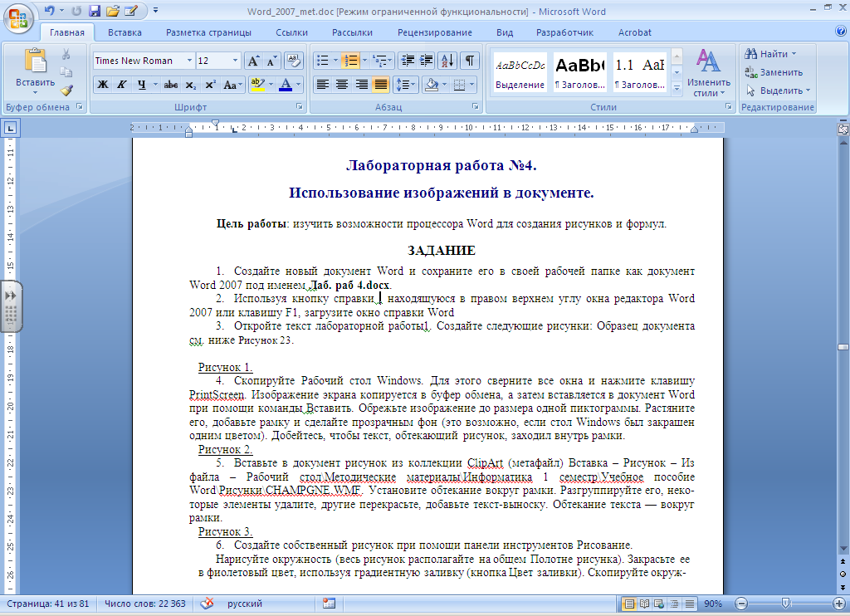The width and height of the screenshot is (850, 616).
Task: Open Найти dropdown arrow
Action: click(794, 54)
